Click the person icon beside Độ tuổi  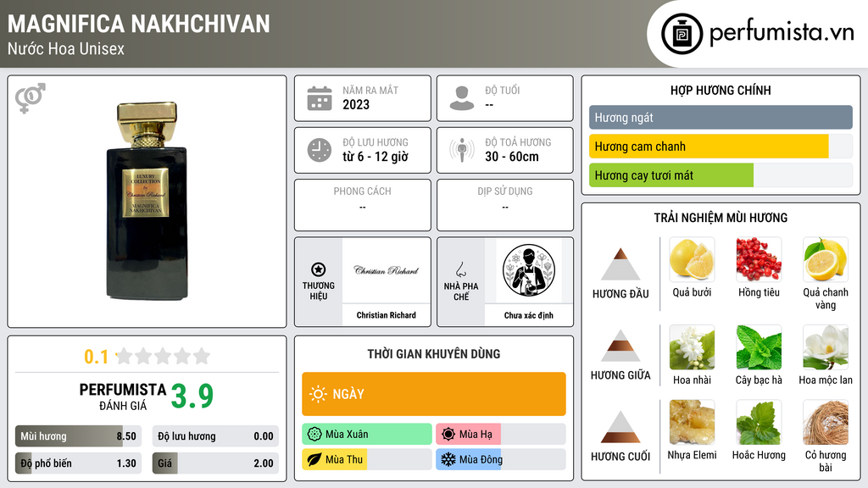click(462, 98)
